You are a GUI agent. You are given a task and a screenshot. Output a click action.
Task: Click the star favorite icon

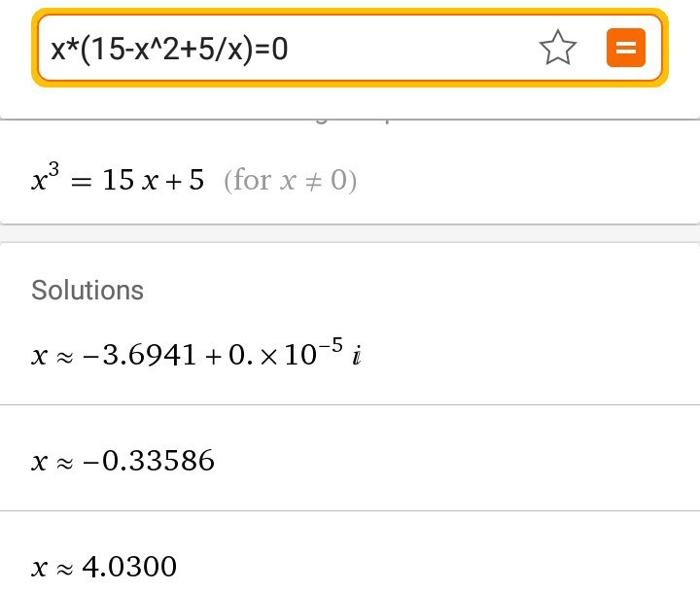(x=558, y=48)
